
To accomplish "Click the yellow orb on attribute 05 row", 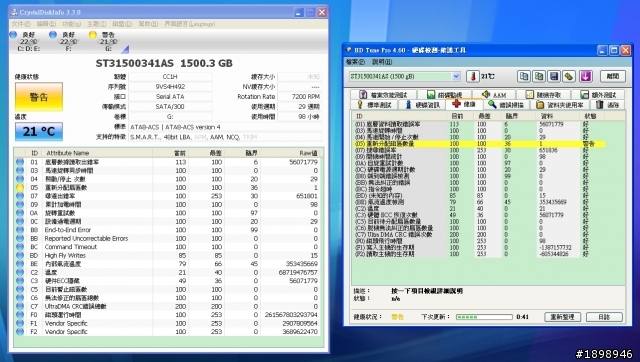I will (20, 187).
